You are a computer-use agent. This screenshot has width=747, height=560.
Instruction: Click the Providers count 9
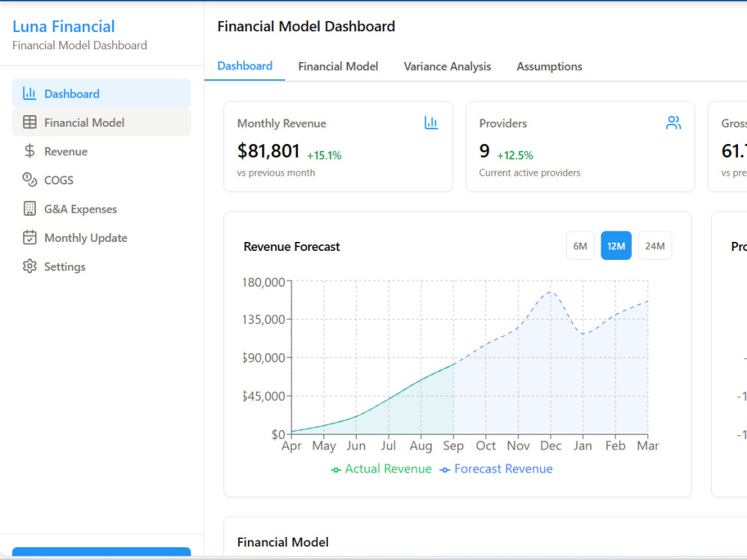pyautogui.click(x=485, y=151)
